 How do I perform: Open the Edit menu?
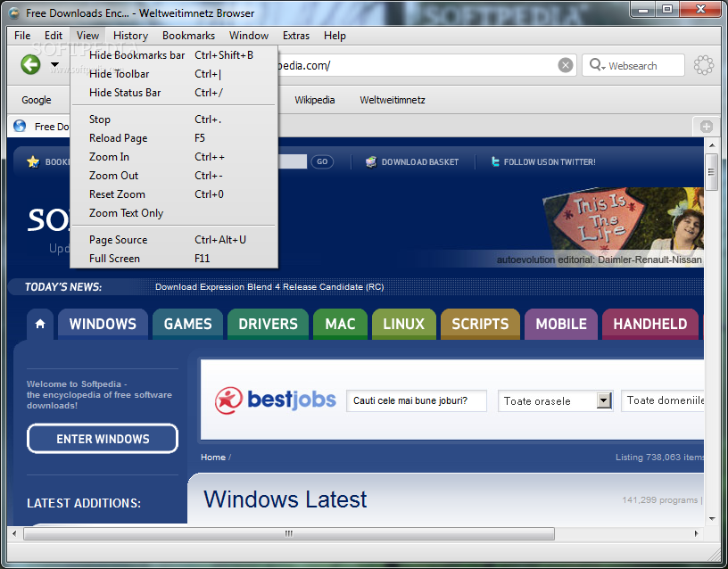(54, 36)
